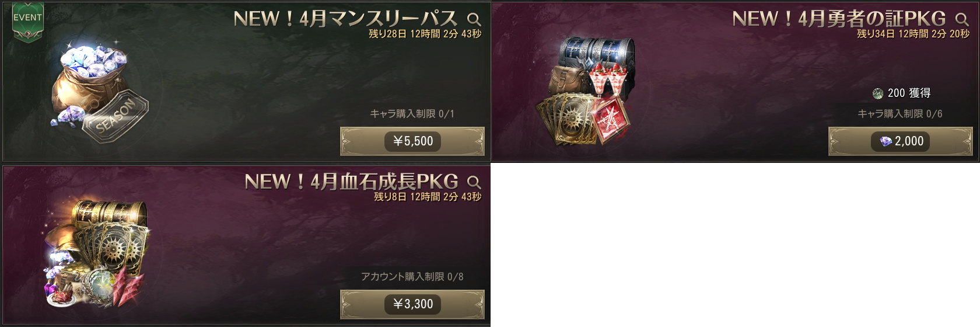Select the blue chest and cards bundle image
This screenshot has width=980, height=327.
pos(586,91)
